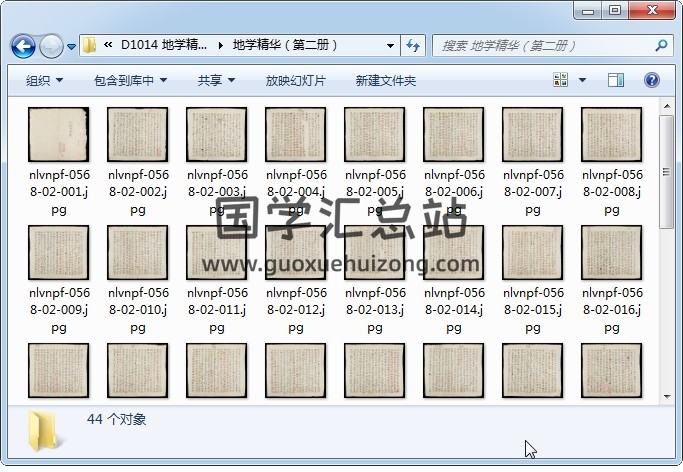Screen dimensions: 683x472
Task: Open the Help question mark icon
Action: [x=652, y=80]
